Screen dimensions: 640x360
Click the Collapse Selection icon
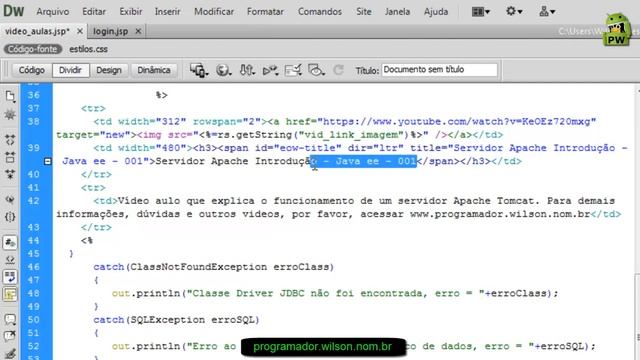point(10,157)
